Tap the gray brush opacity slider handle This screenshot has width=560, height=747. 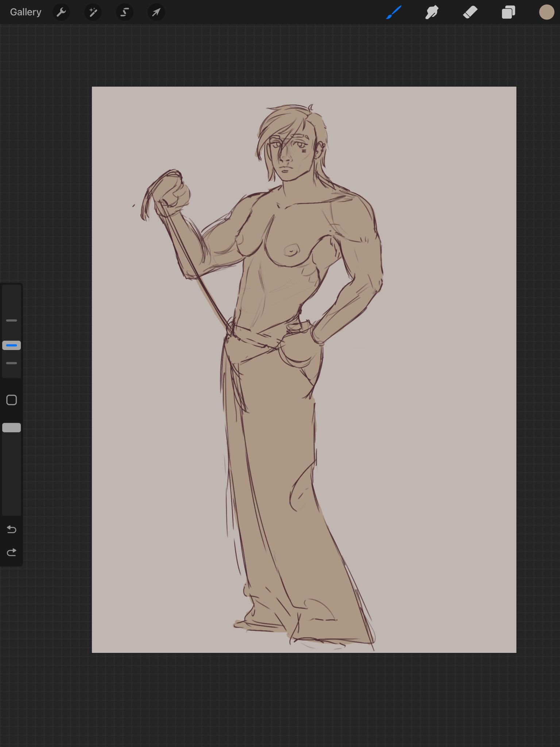[12, 427]
